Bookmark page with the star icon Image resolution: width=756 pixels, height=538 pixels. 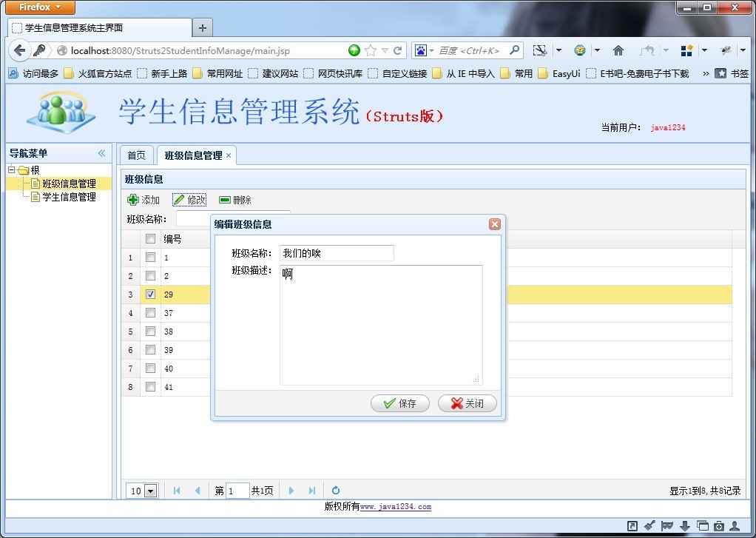tap(371, 50)
